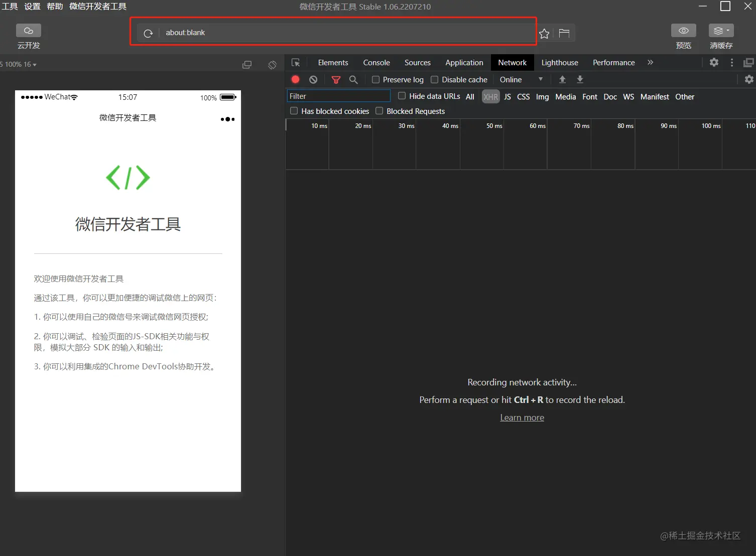Clear the network log
Screen dimensions: 756x556
coord(313,79)
